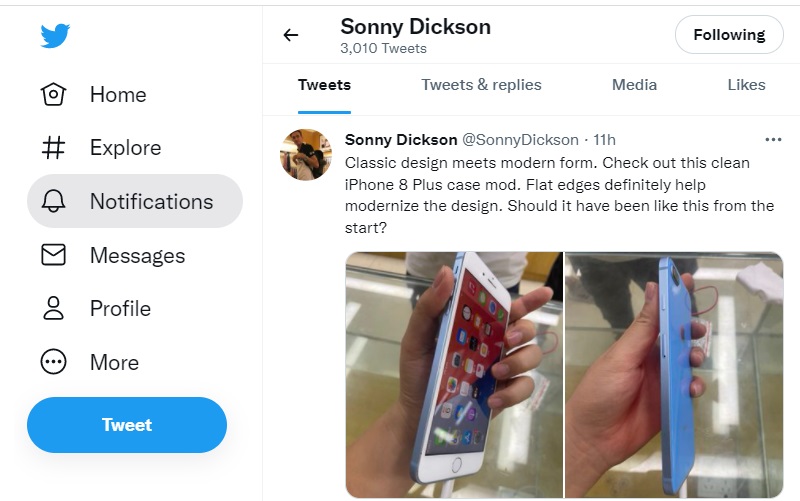Go back using the arrow icon
The width and height of the screenshot is (800, 501).
(x=291, y=35)
